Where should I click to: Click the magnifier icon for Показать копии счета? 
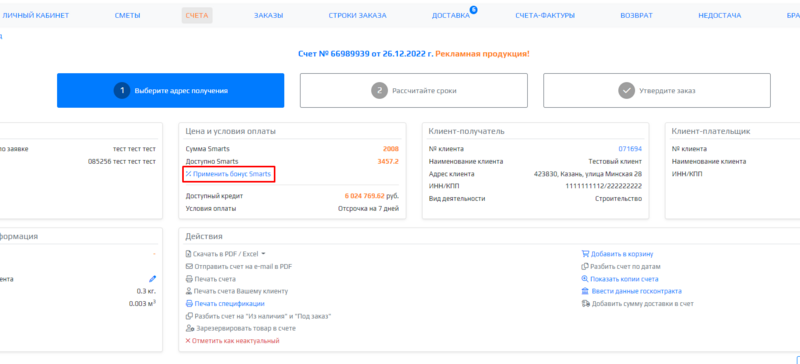pyautogui.click(x=585, y=279)
